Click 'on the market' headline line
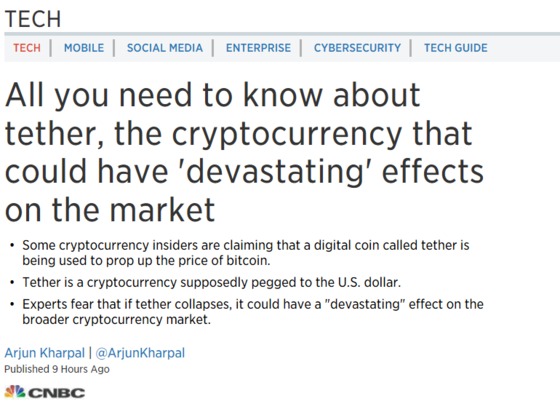The image size is (560, 404). (110, 210)
